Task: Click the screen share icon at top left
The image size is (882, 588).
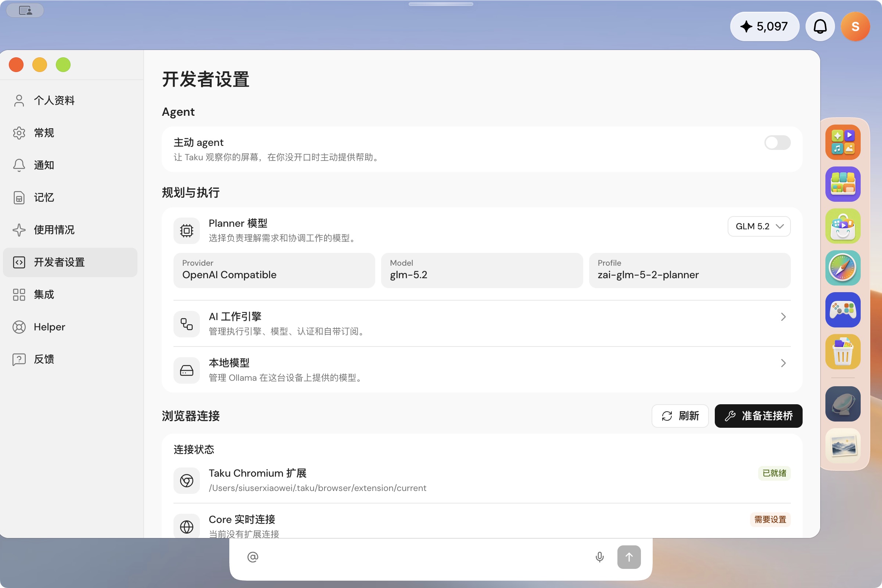Action: 25,10
